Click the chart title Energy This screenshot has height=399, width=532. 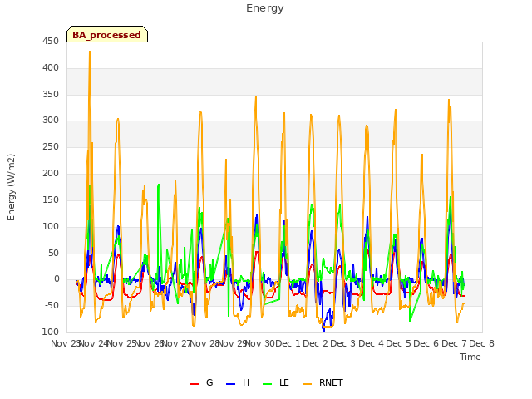click(x=265, y=8)
